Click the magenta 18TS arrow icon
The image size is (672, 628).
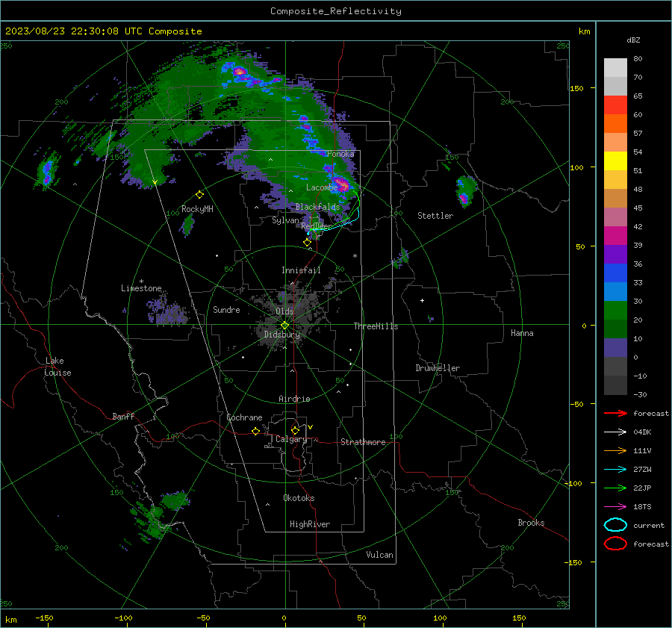coord(615,507)
